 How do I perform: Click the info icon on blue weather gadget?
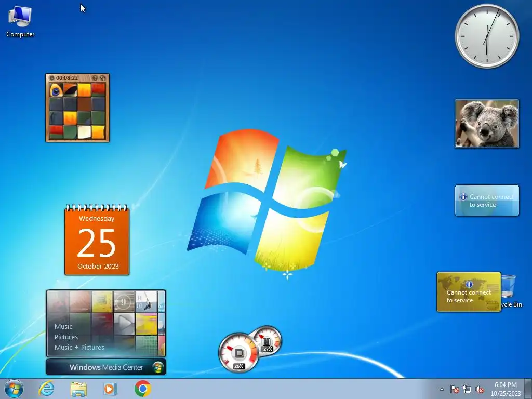click(x=463, y=197)
